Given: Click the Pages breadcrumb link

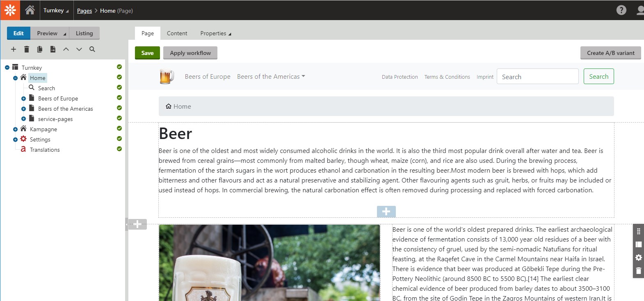Looking at the screenshot, I should tap(84, 11).
